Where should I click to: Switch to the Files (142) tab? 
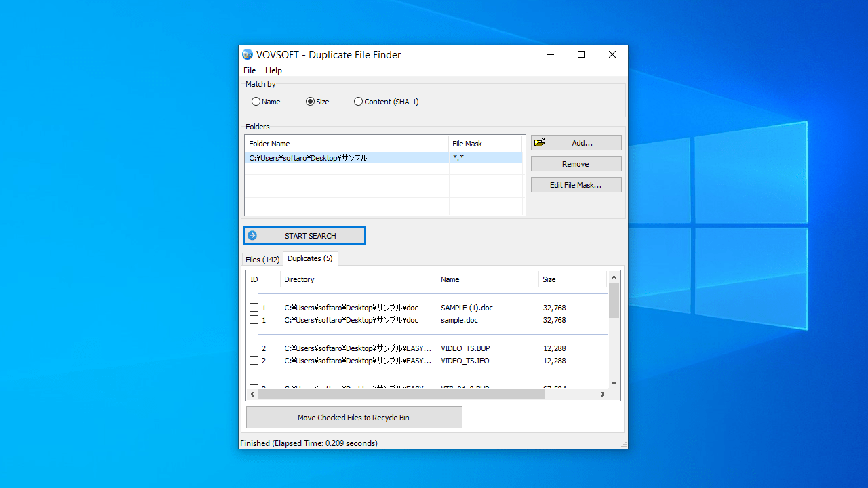click(262, 260)
